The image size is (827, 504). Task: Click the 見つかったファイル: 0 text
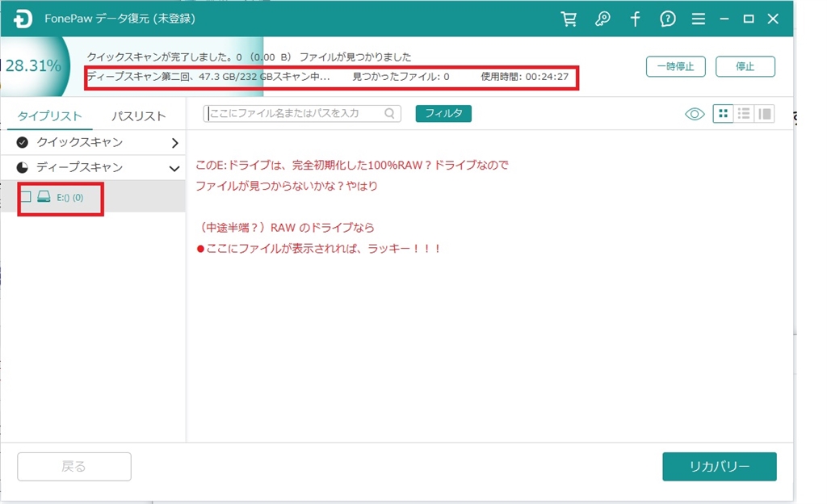click(x=401, y=77)
